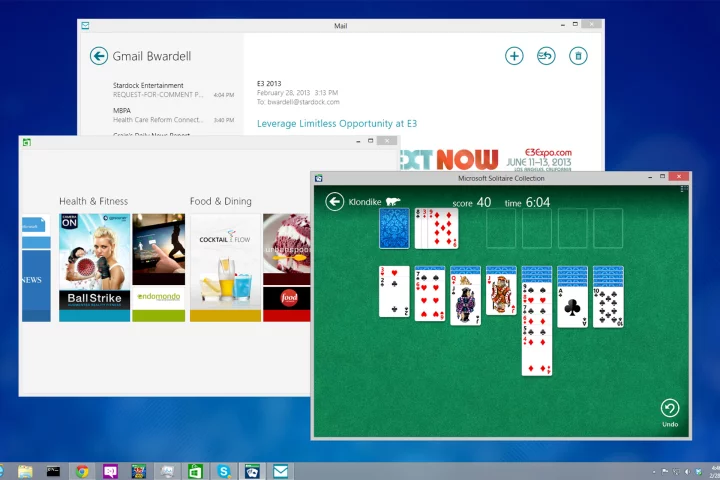Select the 9 of diamonds in the waste pile

click(x=443, y=228)
